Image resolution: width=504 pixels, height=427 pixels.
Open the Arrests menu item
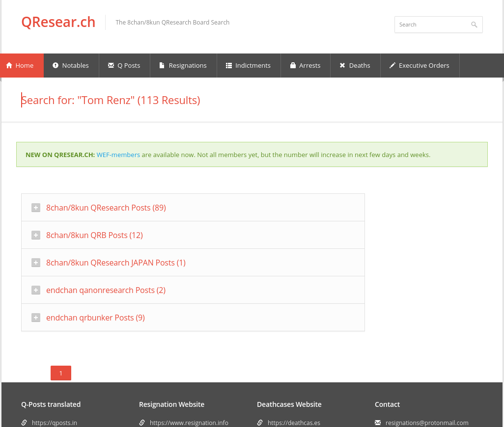coord(306,65)
